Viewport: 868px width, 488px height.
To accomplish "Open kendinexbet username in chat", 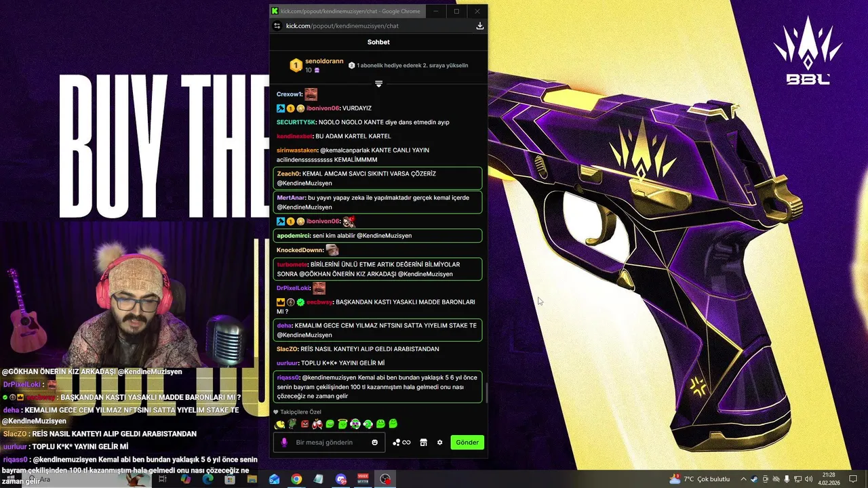I will pos(294,136).
